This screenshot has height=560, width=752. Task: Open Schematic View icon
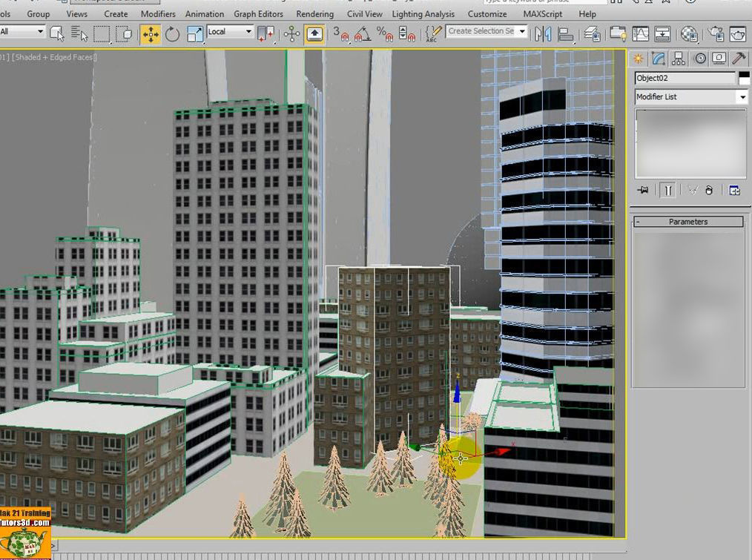point(662,34)
